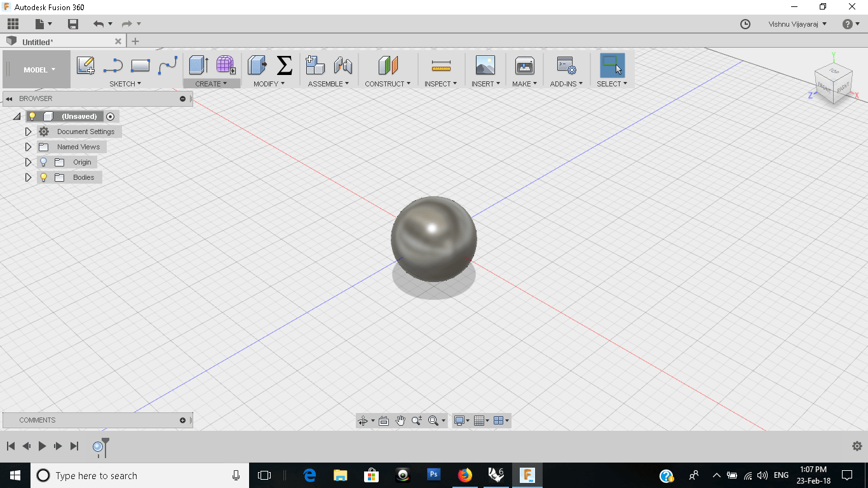Open the ADD-INS dropdown menu
Screen dimensions: 868x488
[566, 84]
